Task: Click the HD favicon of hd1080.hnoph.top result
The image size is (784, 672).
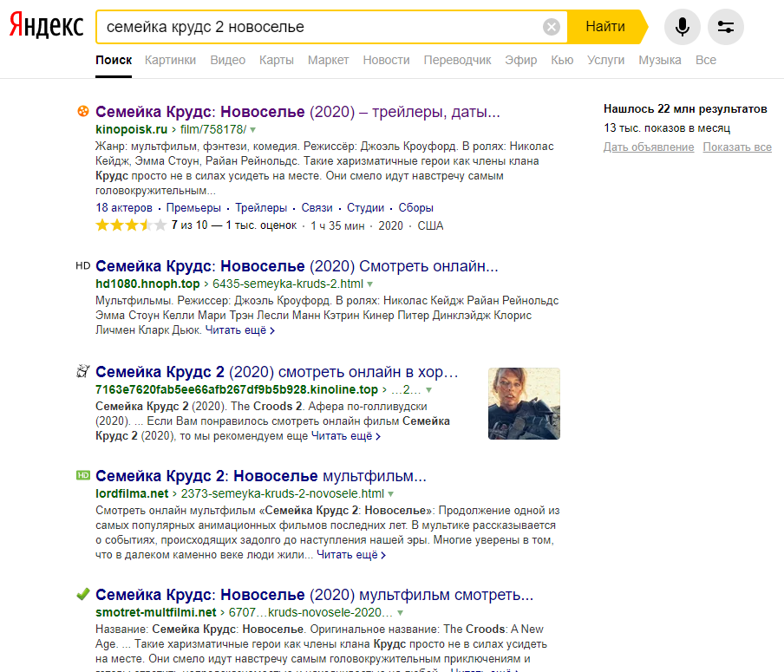Action: pyautogui.click(x=83, y=265)
